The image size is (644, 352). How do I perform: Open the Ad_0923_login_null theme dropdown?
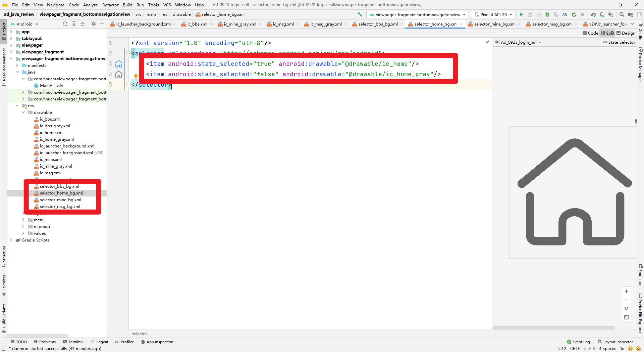click(519, 42)
